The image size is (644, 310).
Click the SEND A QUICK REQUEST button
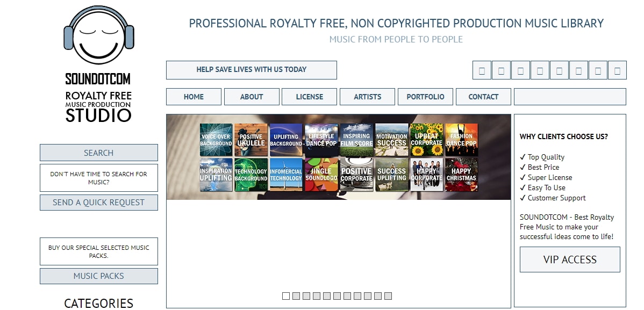98,203
